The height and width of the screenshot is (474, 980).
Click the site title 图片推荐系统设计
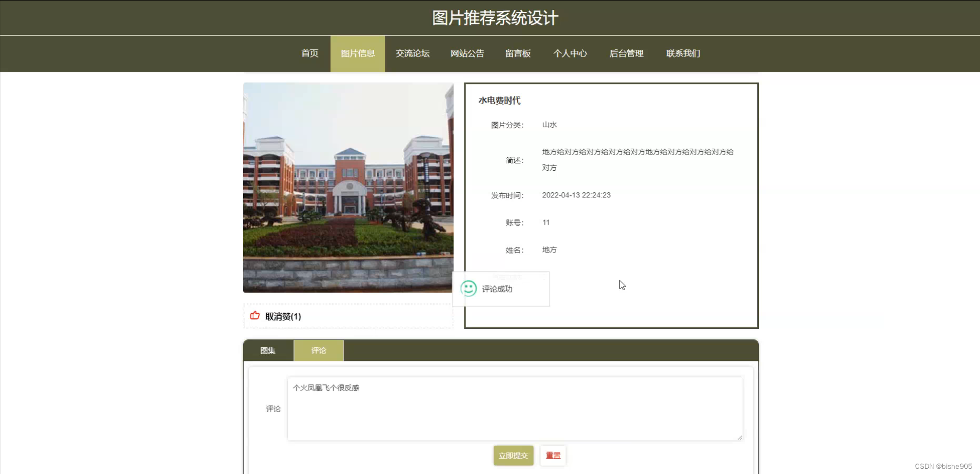click(x=495, y=17)
